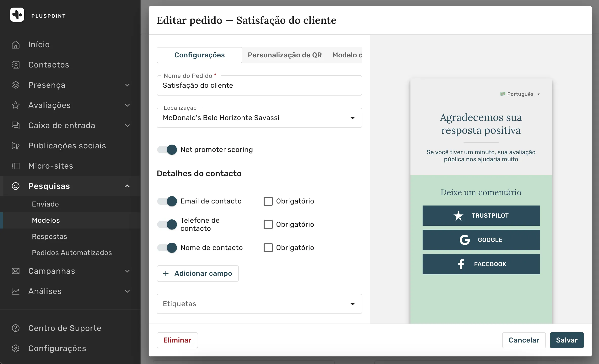
Task: Expand the Avaliações sidebar section
Action: point(70,105)
